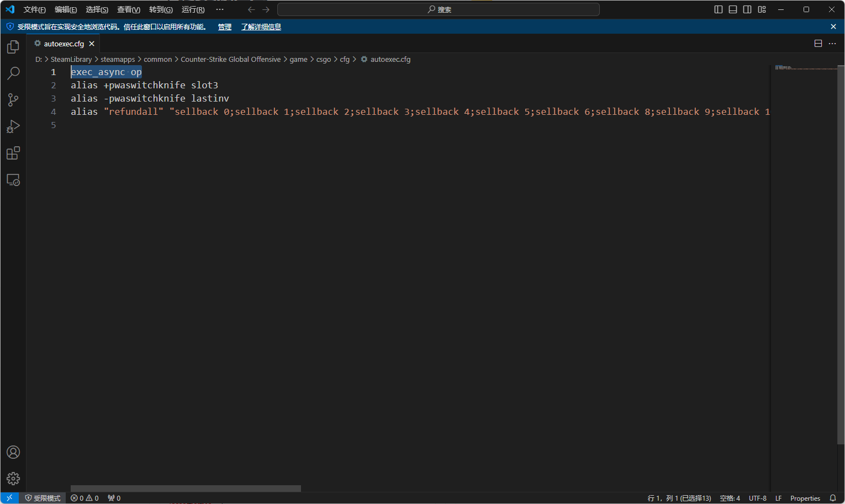Open the Explorer view in activity bar
Image resolution: width=845 pixels, height=504 pixels.
pyautogui.click(x=13, y=47)
